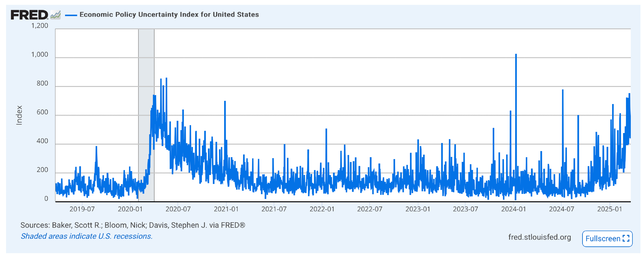Click the 'Shaded areas indicate U.S. recessions' note
This screenshot has width=644, height=258.
pyautogui.click(x=87, y=236)
